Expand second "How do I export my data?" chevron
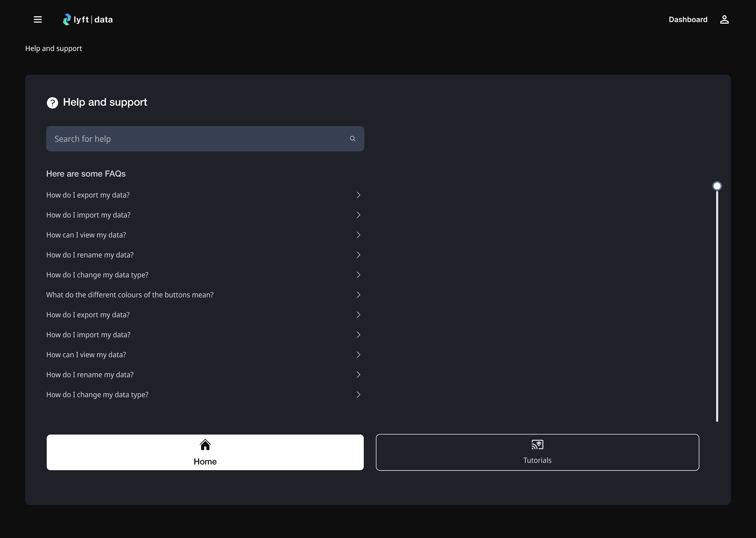The image size is (756, 538). 358,315
